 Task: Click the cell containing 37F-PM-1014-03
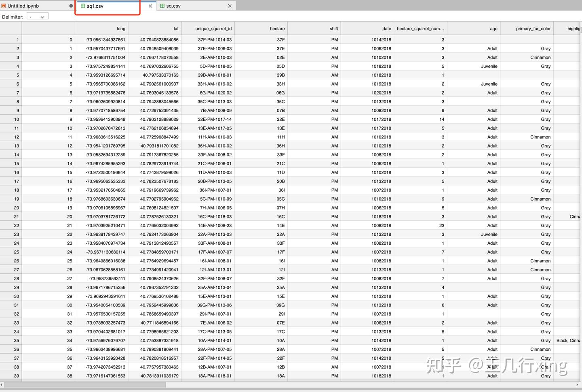(213, 40)
